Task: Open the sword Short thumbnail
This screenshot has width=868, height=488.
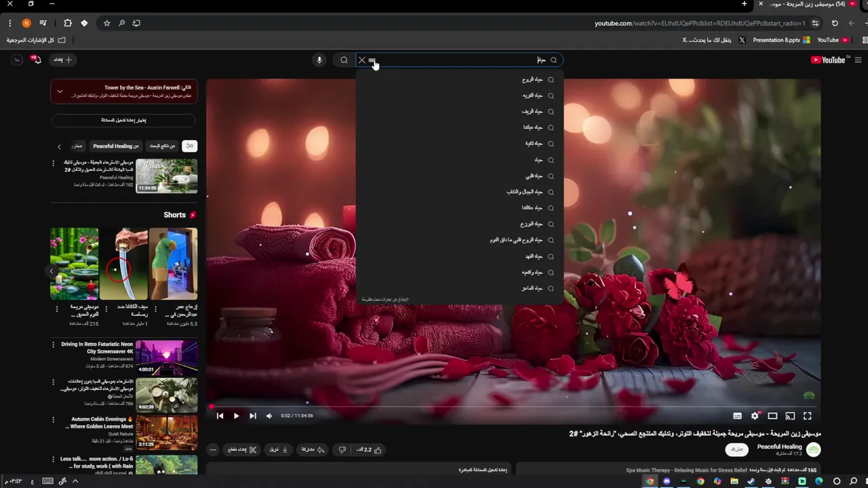Action: tap(123, 264)
